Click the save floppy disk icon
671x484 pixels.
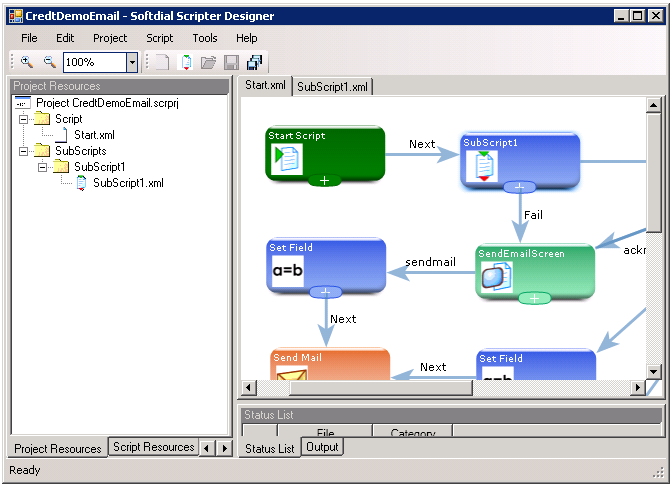pos(232,62)
